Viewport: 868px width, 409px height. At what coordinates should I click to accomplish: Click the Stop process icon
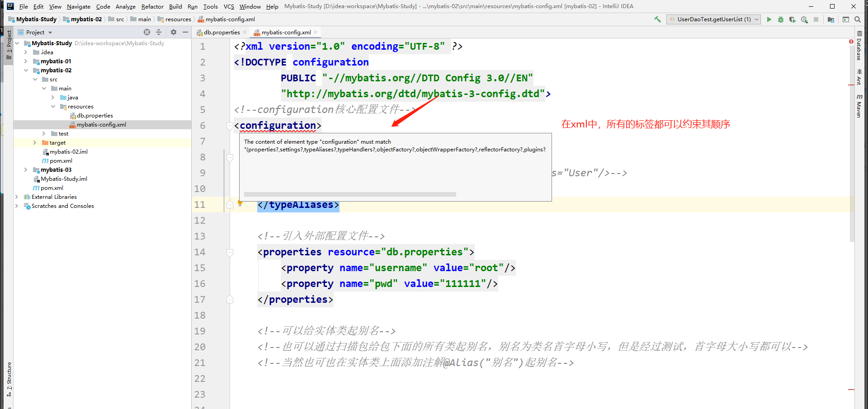point(816,19)
